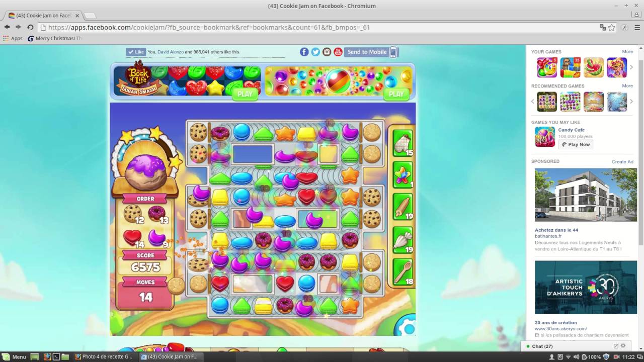Launch terminal from taskbar
Image resolution: width=644 pixels, height=362 pixels.
click(x=56, y=356)
